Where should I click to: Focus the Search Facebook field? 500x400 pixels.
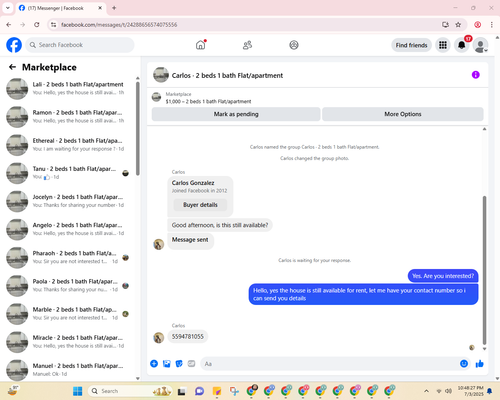pyautogui.click(x=80, y=45)
